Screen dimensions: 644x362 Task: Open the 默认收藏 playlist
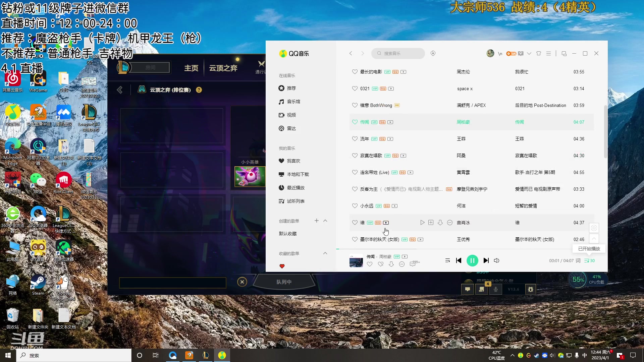point(288,234)
